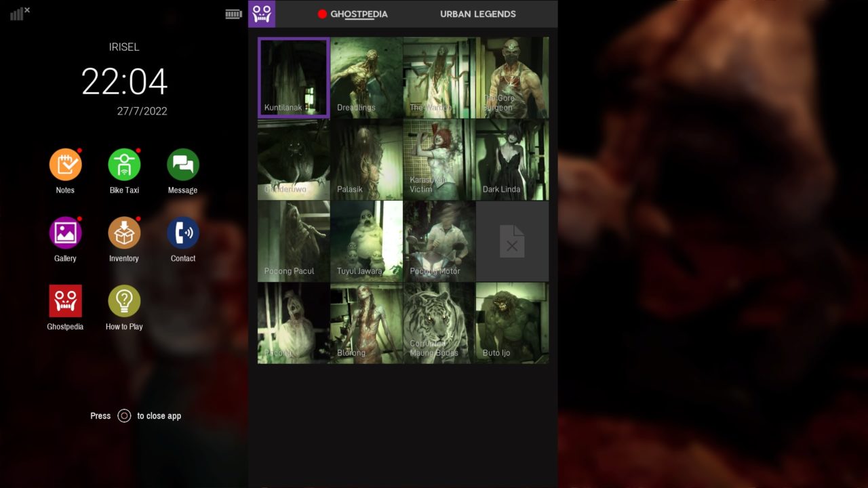868x488 pixels.
Task: Open the plain Pocong entry in the bottom row
Action: [x=294, y=323]
